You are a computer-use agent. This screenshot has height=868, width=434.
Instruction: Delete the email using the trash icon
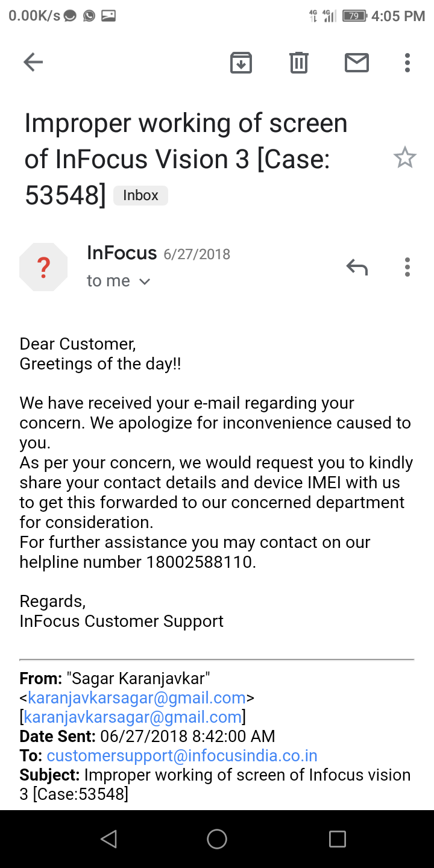click(x=299, y=62)
